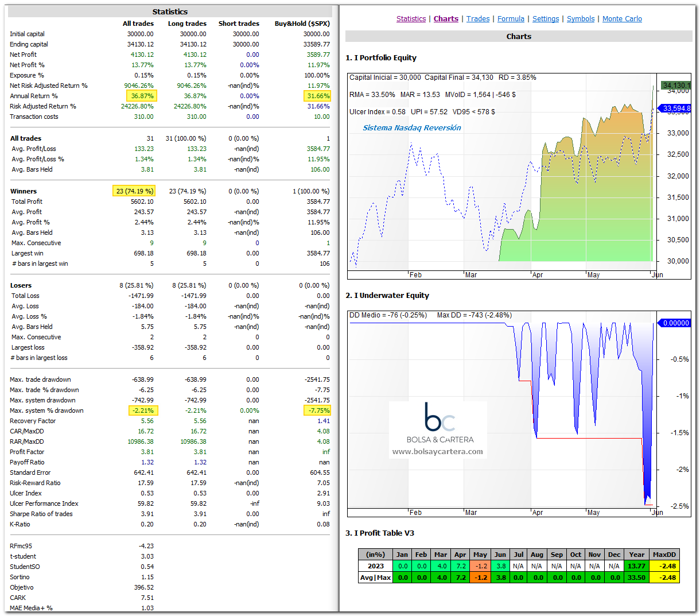View the Settings link
Viewport: 700px width, 616px height.
click(546, 19)
